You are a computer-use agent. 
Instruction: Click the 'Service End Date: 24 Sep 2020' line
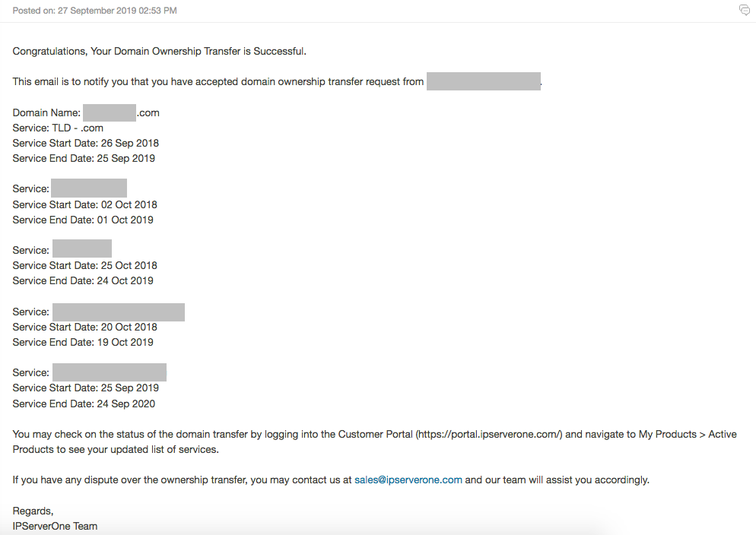[x=84, y=404]
